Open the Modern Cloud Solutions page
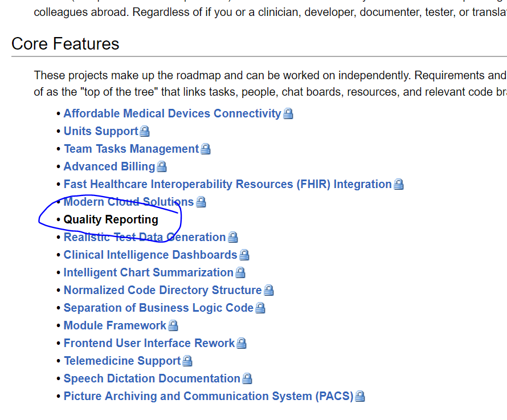This screenshot has height=420, width=507. [128, 202]
